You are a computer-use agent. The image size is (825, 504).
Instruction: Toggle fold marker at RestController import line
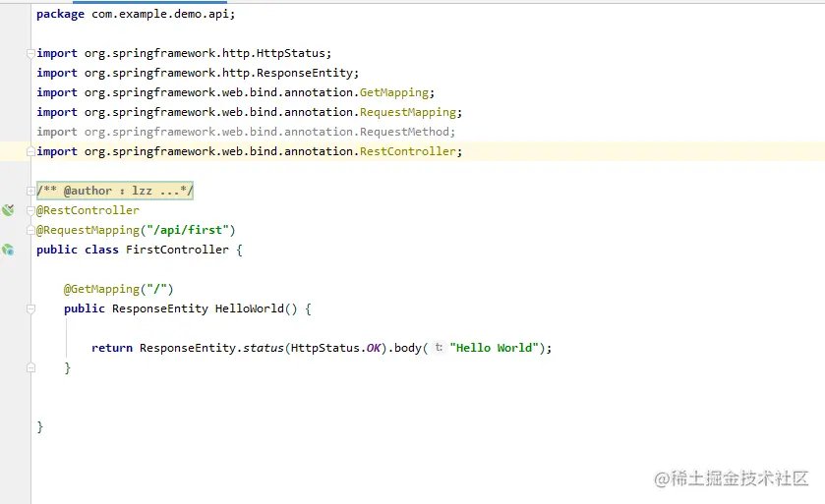(30, 151)
